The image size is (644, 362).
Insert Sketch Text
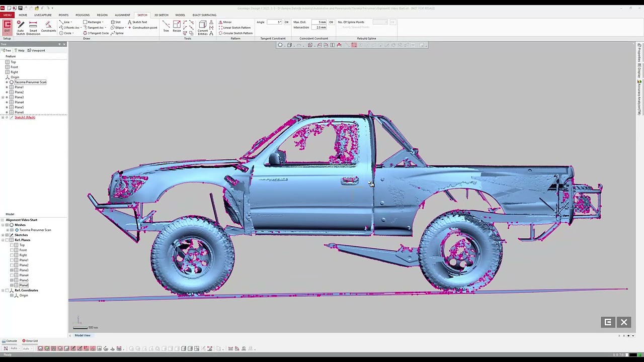137,22
